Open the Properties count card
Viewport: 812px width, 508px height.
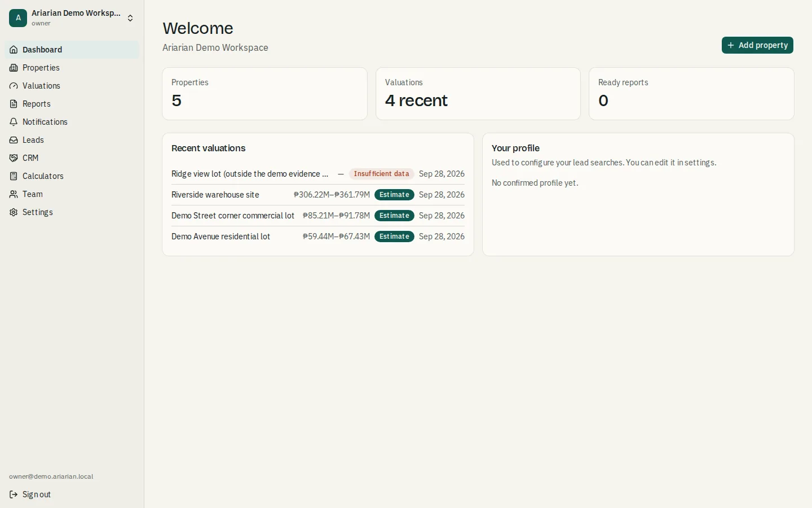click(x=264, y=94)
